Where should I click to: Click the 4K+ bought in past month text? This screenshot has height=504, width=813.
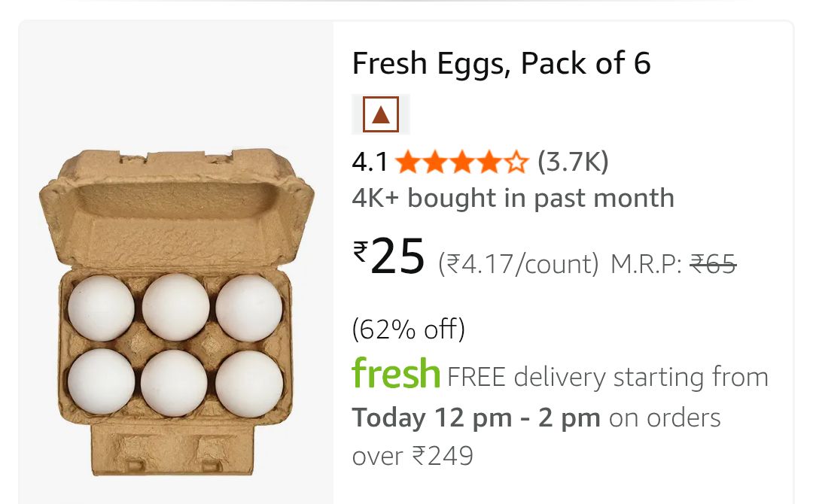513,199
